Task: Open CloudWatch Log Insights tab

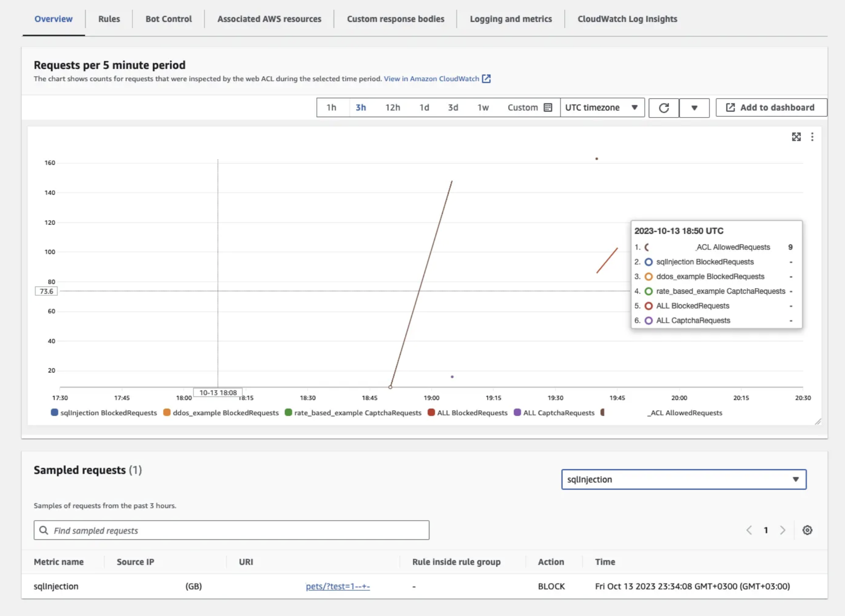Action: 627,19
